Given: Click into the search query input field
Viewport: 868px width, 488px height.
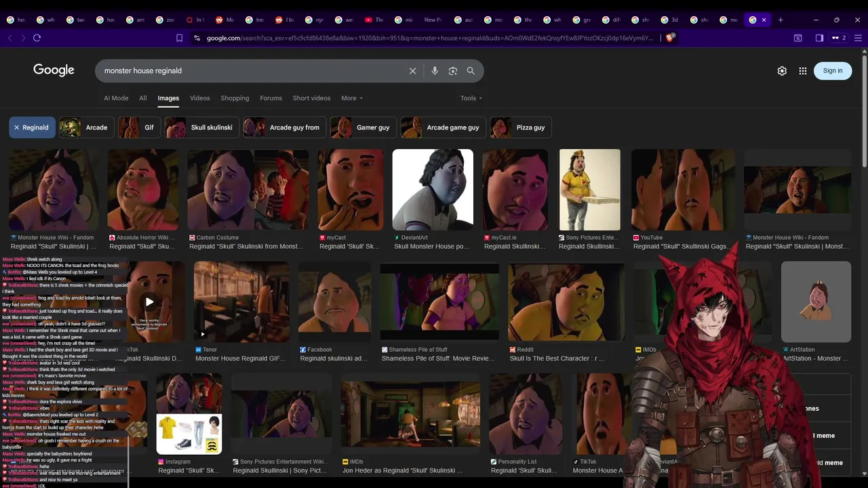Looking at the screenshot, I should pos(251,70).
